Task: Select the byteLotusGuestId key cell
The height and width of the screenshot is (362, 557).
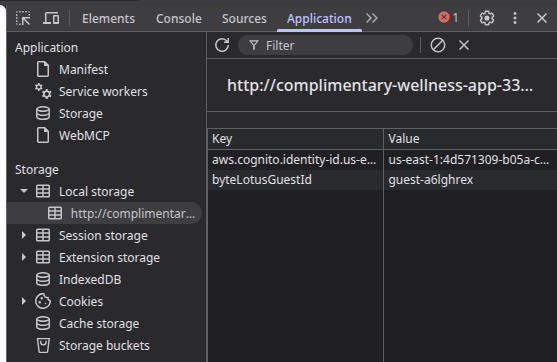Action: (x=296, y=180)
